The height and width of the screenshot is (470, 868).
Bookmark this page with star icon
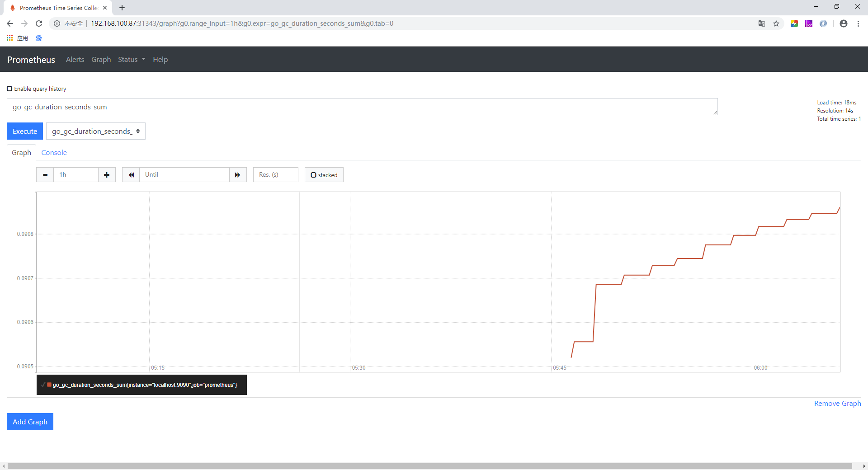(x=776, y=23)
